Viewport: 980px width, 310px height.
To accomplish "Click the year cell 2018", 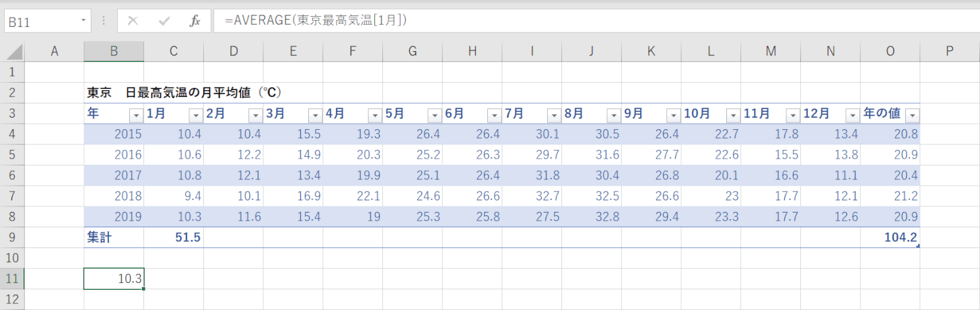I will pos(114,196).
